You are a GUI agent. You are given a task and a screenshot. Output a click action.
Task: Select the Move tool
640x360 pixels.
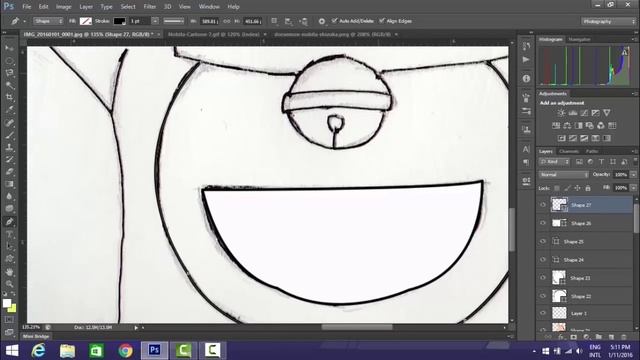[9, 48]
